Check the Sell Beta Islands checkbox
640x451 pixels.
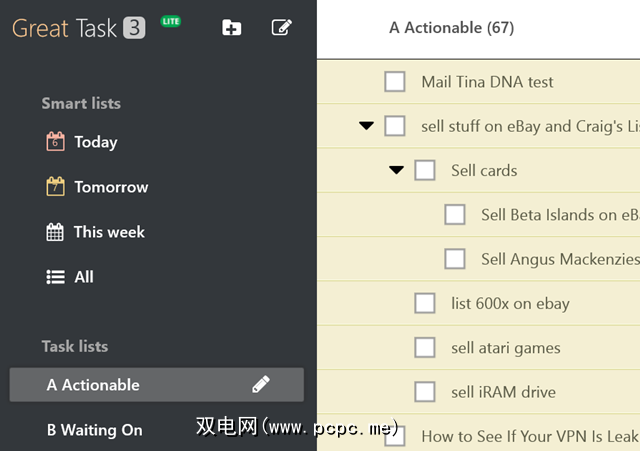point(455,215)
